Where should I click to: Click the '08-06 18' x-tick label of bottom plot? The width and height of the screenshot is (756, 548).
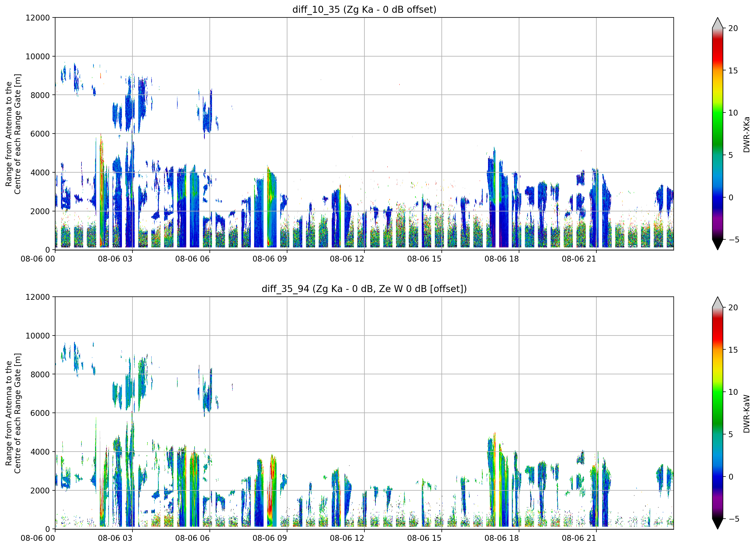point(502,538)
